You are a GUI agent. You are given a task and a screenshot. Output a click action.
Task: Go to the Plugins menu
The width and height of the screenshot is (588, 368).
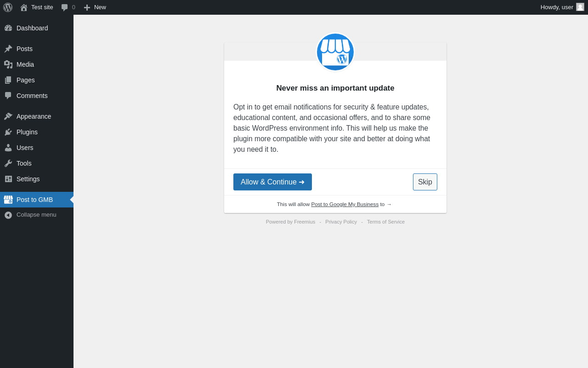tap(37, 132)
